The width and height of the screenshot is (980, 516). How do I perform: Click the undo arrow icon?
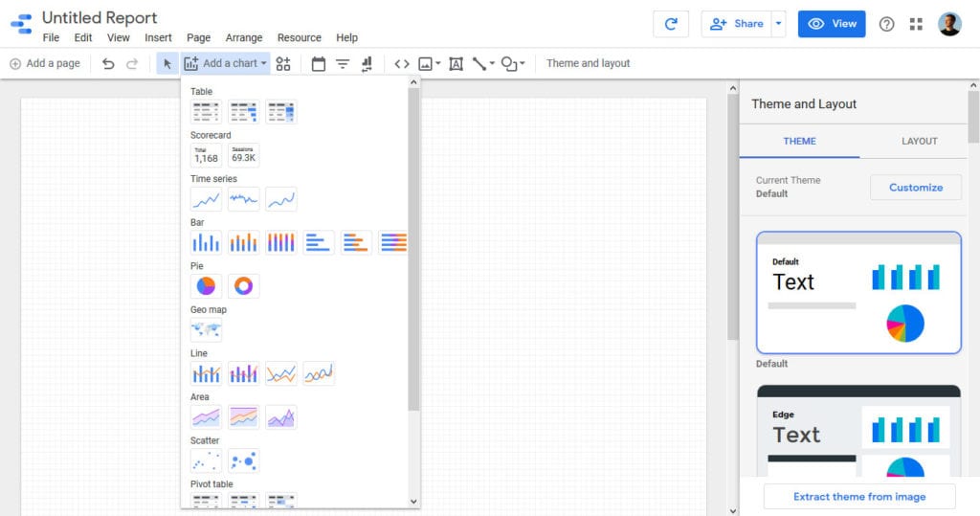tap(108, 63)
